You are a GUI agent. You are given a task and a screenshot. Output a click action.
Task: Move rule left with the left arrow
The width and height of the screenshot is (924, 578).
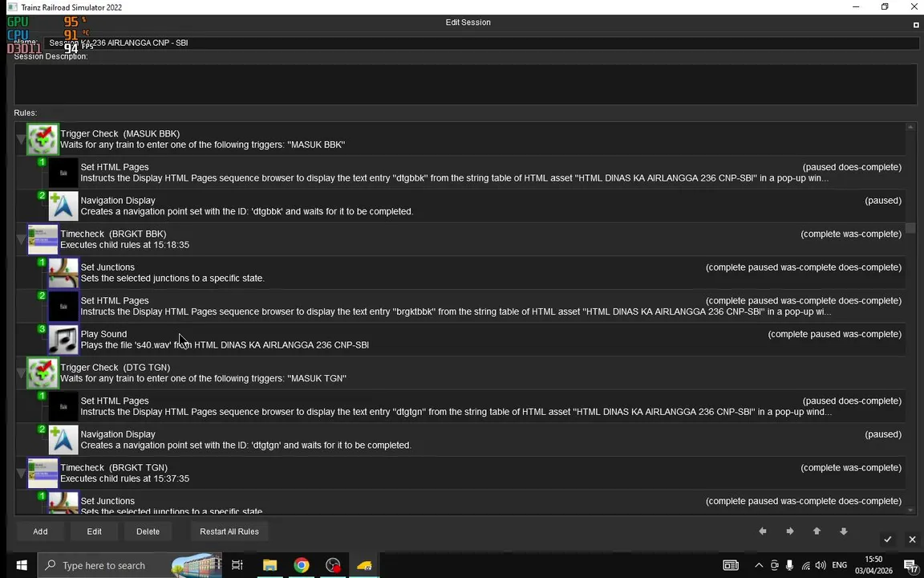click(763, 531)
